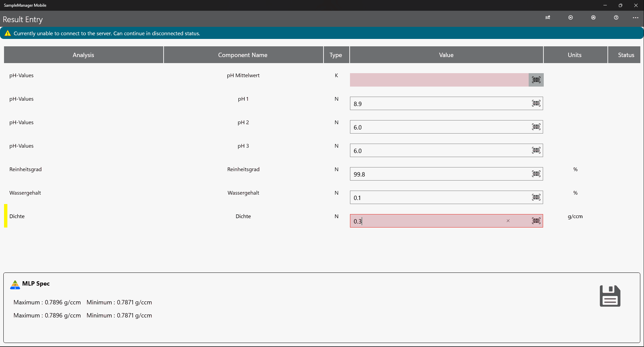Scan barcode for pH 1 value
Viewport: 644px width, 347px height.
tap(536, 103)
